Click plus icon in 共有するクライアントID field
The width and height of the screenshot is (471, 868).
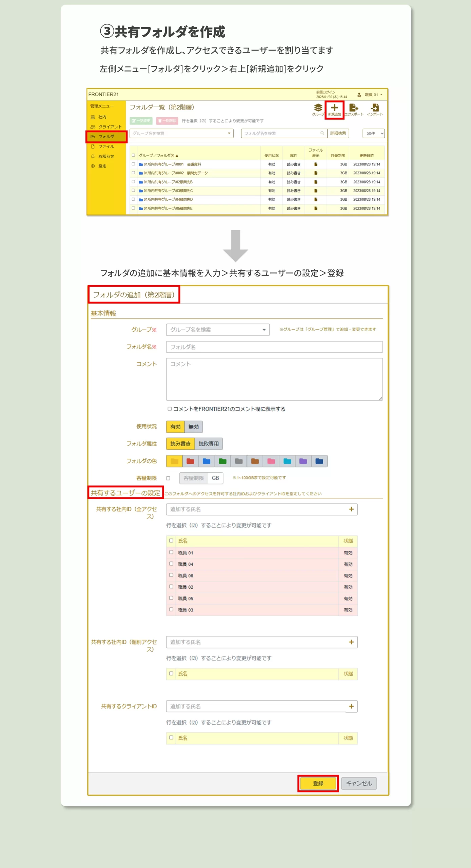point(351,706)
